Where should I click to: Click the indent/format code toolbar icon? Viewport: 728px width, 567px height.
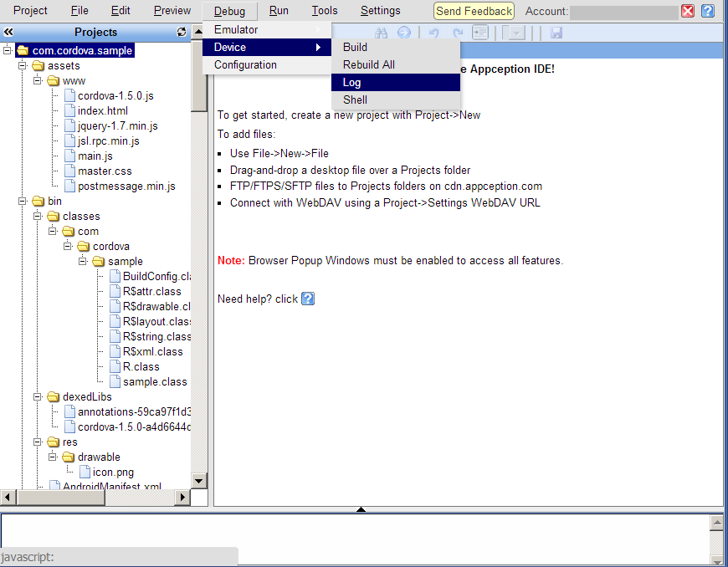click(x=480, y=33)
